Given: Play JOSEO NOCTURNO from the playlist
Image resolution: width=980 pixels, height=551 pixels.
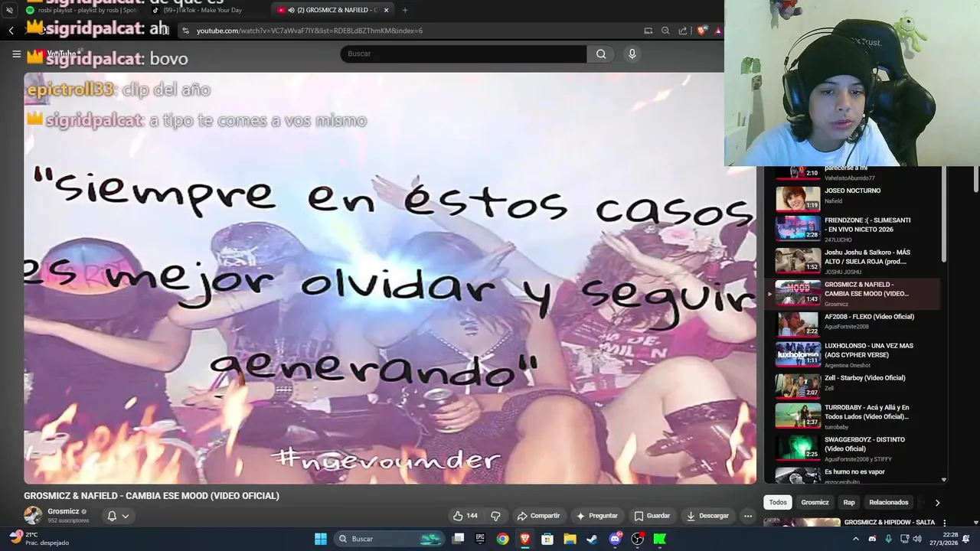Looking at the screenshot, I should (x=852, y=198).
